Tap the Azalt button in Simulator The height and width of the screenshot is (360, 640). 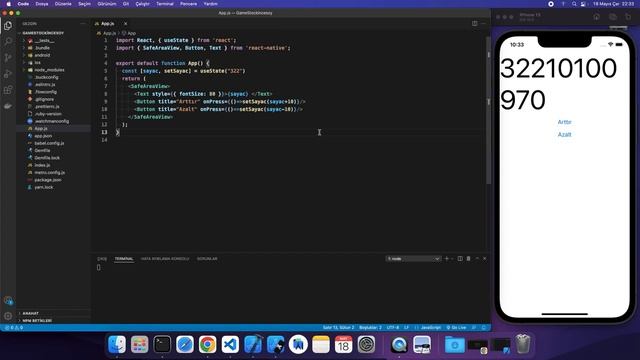(564, 134)
